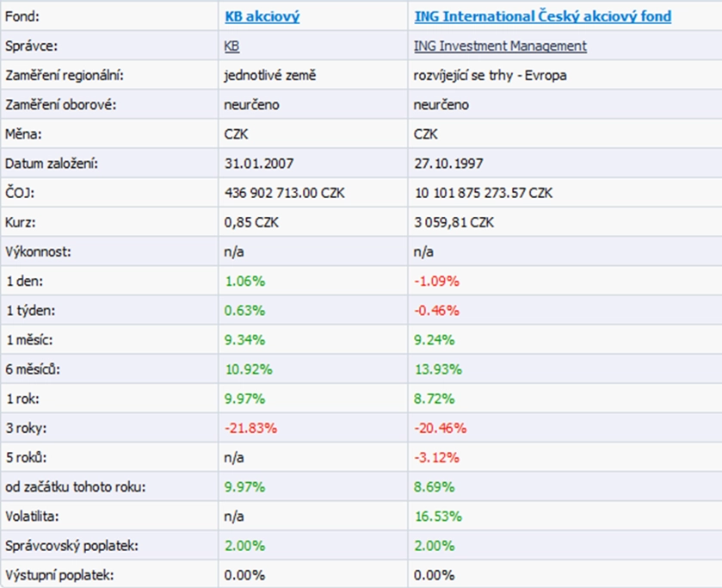Select the 'Kurz:' row label
The height and width of the screenshot is (588, 722).
[21, 223]
